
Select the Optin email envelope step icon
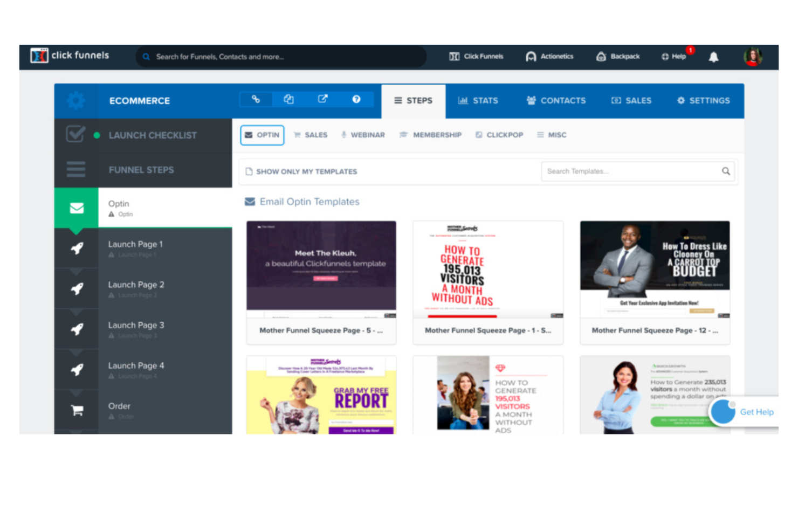pos(76,208)
